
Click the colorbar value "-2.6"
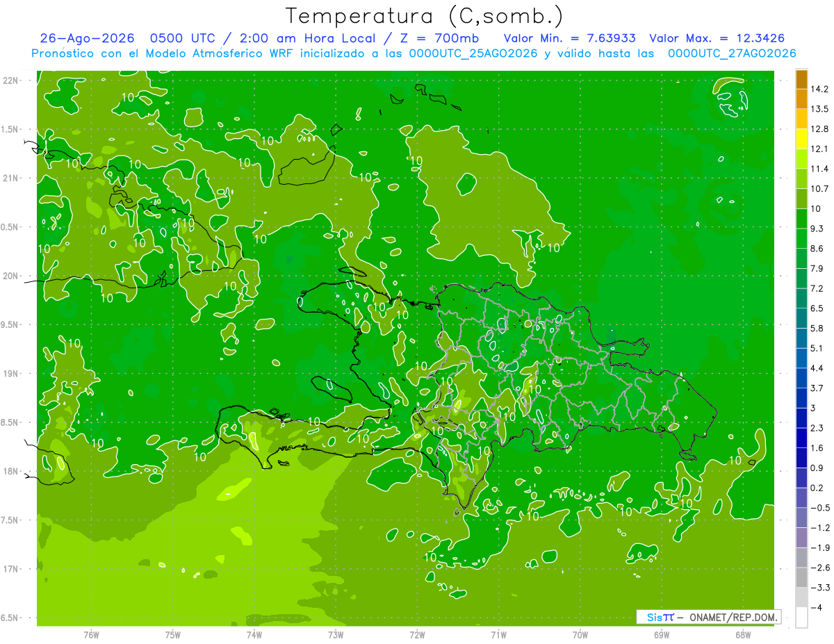coord(820,568)
